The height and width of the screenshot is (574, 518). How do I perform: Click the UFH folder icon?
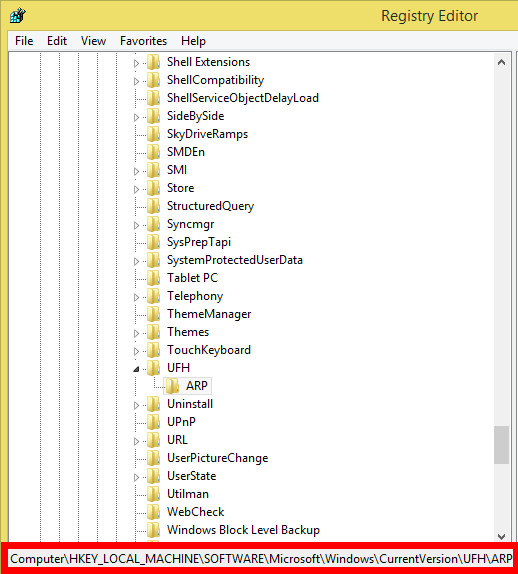[x=154, y=368]
